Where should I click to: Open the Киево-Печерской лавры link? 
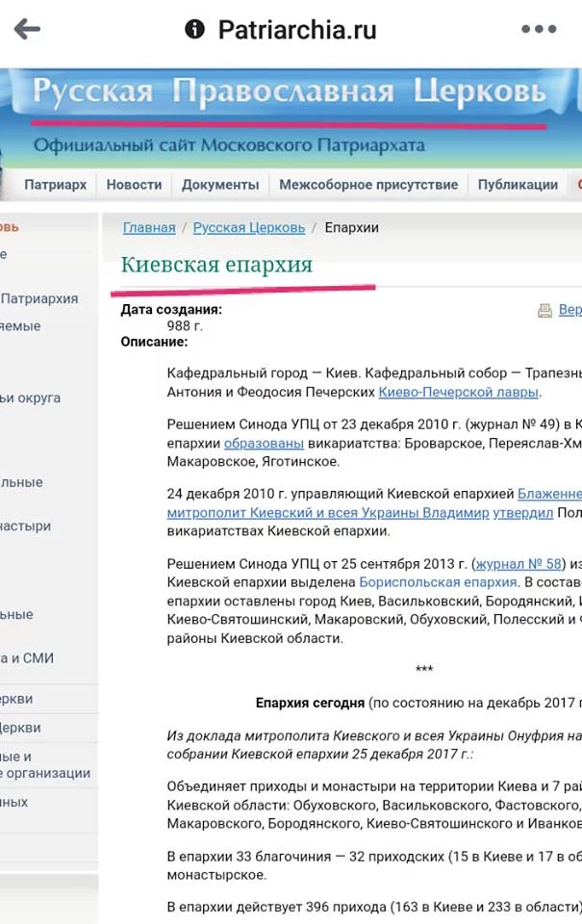click(x=458, y=392)
